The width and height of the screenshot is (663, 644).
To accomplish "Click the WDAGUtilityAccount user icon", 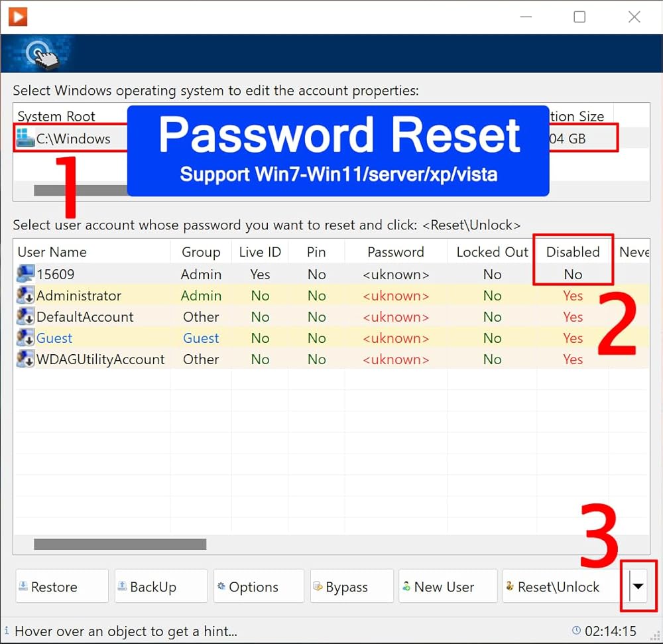I will tap(26, 359).
